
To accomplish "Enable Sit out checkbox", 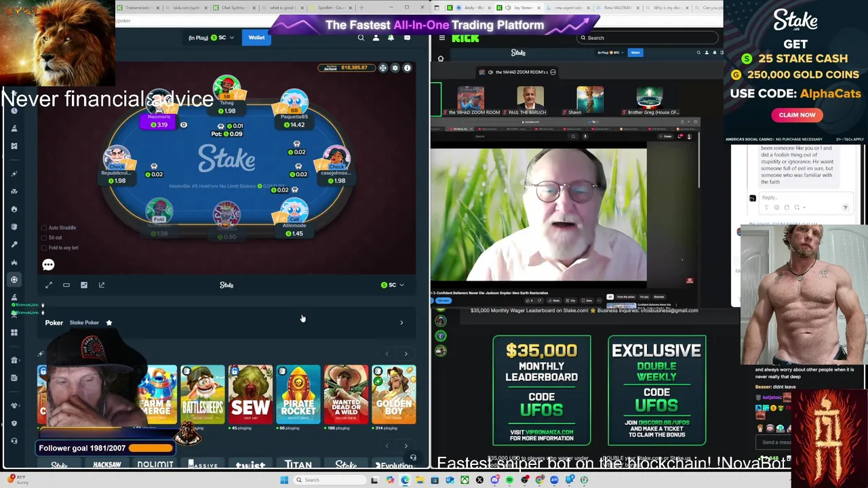I will [x=44, y=238].
